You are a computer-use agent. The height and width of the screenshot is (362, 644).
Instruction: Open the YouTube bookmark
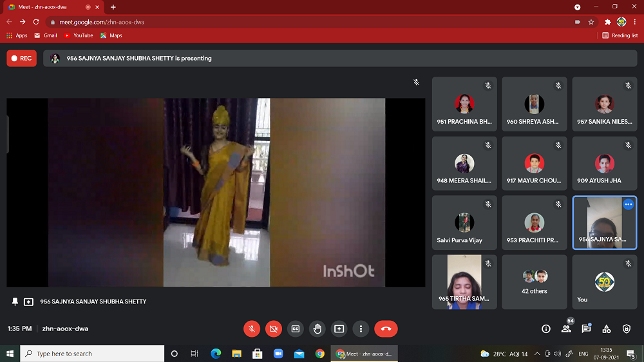pos(79,35)
